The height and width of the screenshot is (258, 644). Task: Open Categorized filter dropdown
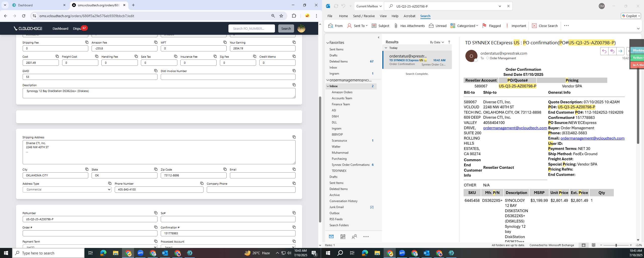[x=464, y=26]
